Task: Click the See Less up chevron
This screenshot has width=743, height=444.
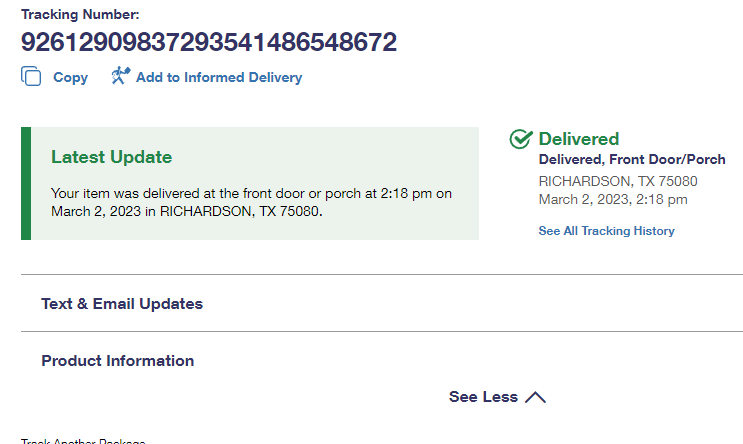Action: (x=535, y=397)
